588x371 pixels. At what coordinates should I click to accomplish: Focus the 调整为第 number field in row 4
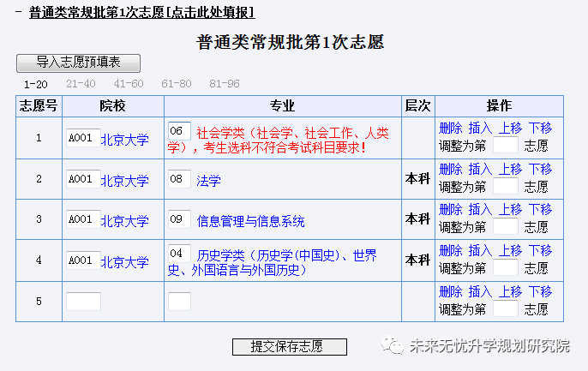[x=506, y=267]
